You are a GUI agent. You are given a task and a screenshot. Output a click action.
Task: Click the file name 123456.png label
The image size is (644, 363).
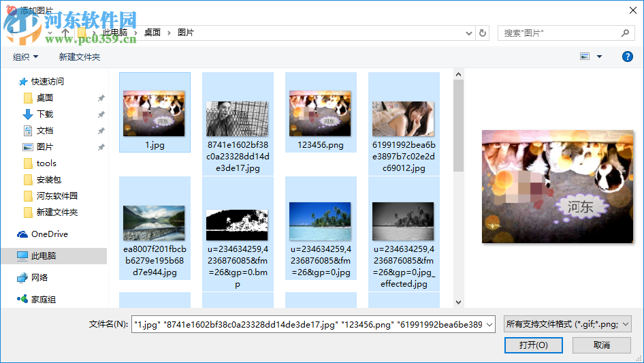[x=321, y=144]
